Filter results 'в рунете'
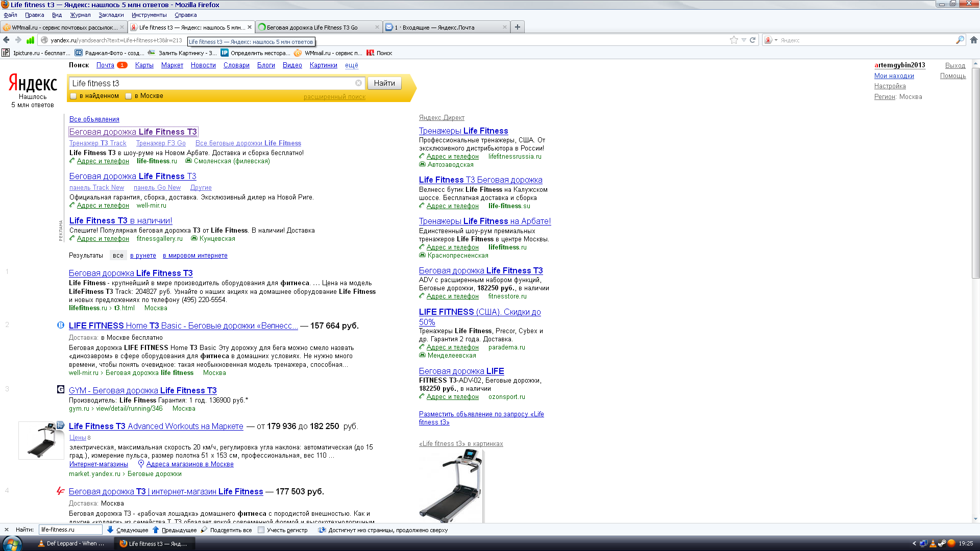The image size is (980, 551). pos(143,256)
